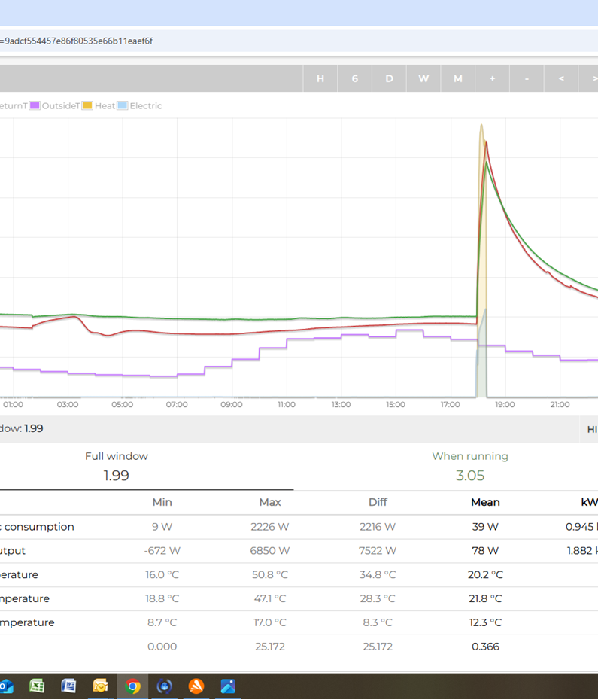Zoom out the graph with minus button
The height and width of the screenshot is (700, 598).
(527, 78)
